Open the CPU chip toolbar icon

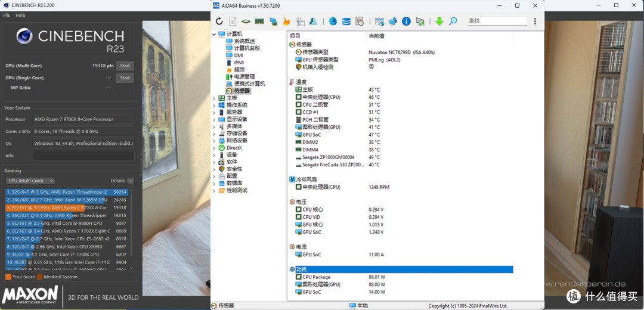coord(246,21)
